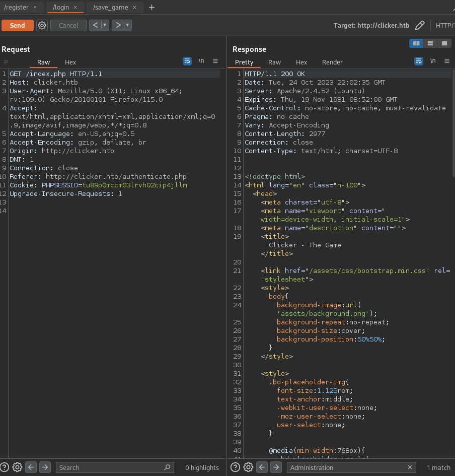Switch to top-bottom split layout
The width and height of the screenshot is (455, 476).
[x=430, y=43]
